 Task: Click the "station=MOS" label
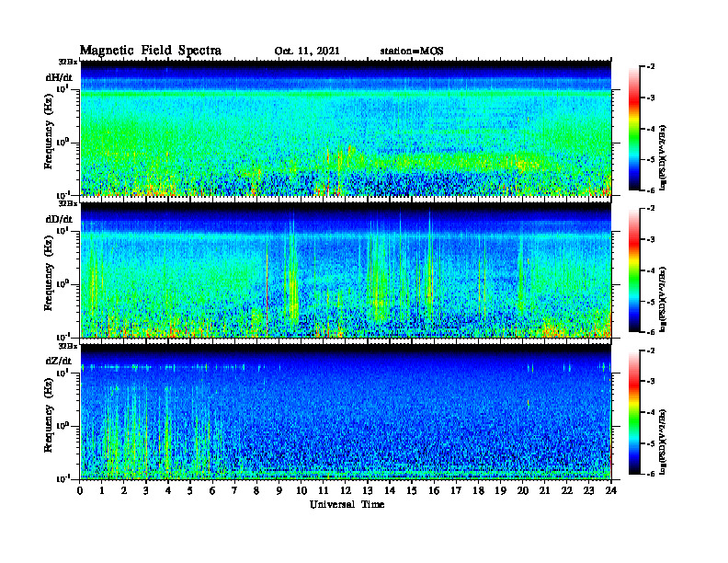(412, 52)
